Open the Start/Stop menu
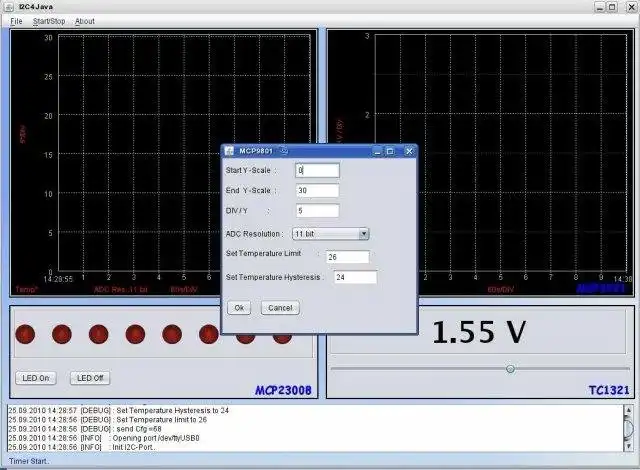This screenshot has width=640, height=470. pyautogui.click(x=49, y=21)
